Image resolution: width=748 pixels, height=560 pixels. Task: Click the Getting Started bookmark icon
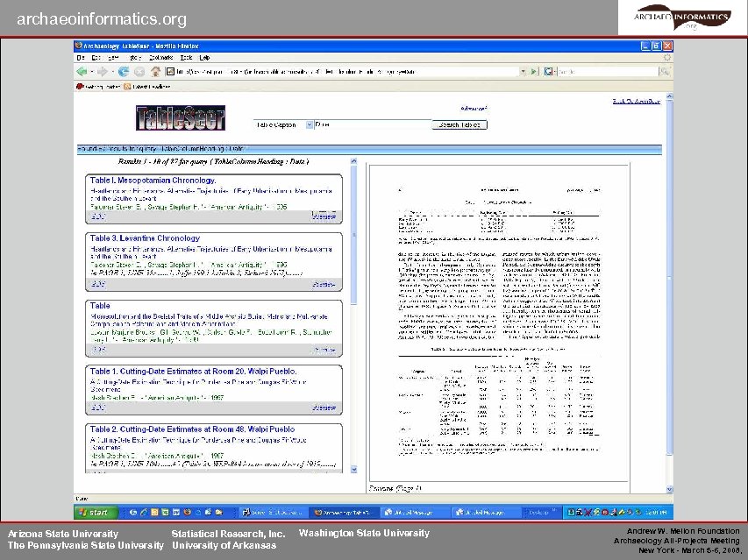point(79,85)
